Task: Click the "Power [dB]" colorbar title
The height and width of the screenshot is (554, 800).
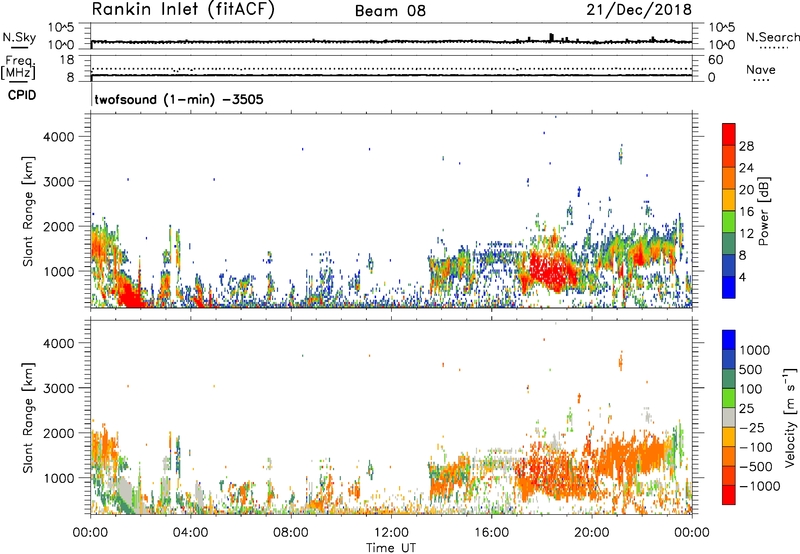Action: coord(763,211)
